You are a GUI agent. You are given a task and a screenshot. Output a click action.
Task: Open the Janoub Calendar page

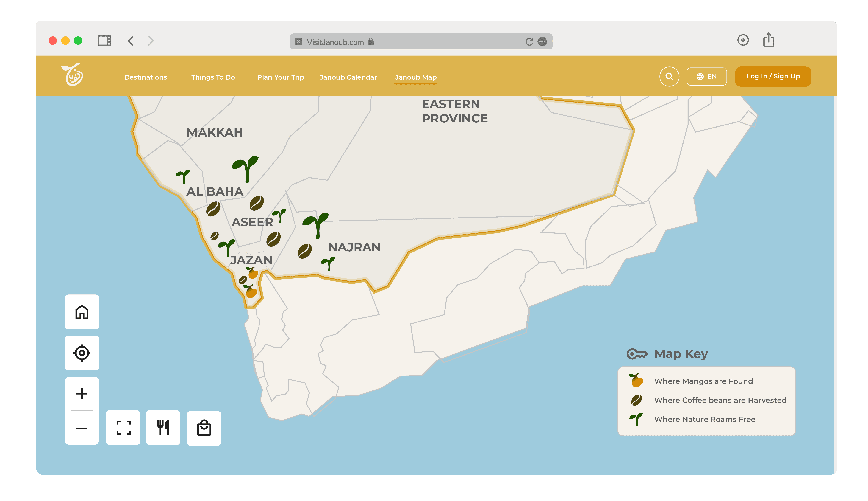coord(348,77)
